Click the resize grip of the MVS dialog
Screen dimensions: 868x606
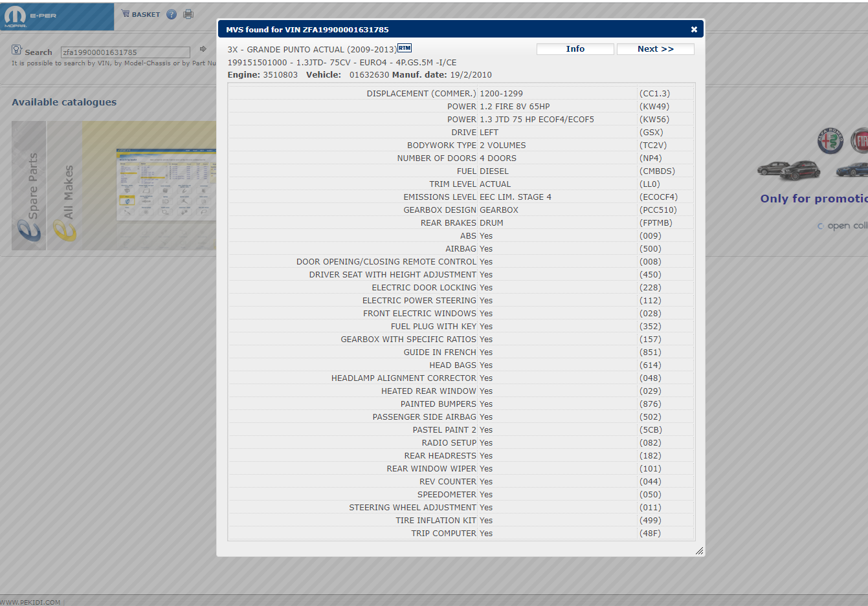[699, 550]
